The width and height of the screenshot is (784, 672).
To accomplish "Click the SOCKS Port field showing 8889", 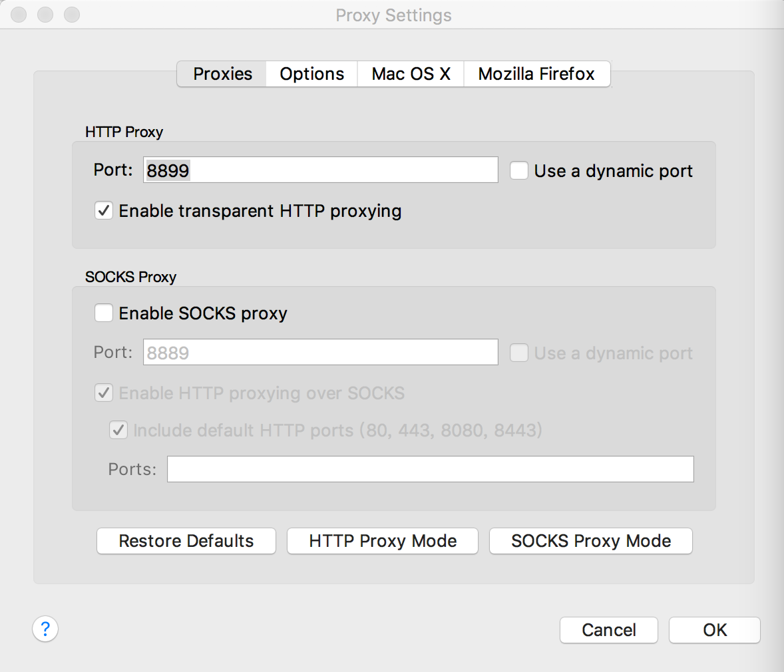I will tap(319, 352).
